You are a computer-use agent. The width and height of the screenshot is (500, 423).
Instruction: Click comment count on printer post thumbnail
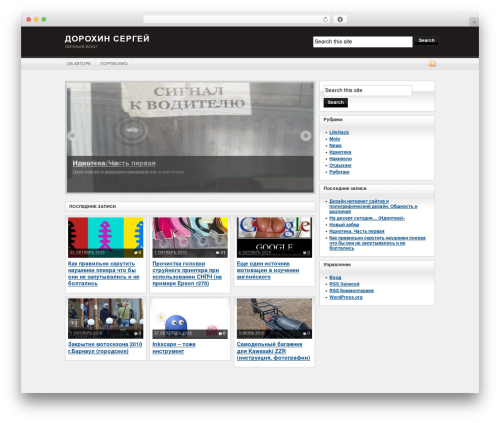coord(221,253)
